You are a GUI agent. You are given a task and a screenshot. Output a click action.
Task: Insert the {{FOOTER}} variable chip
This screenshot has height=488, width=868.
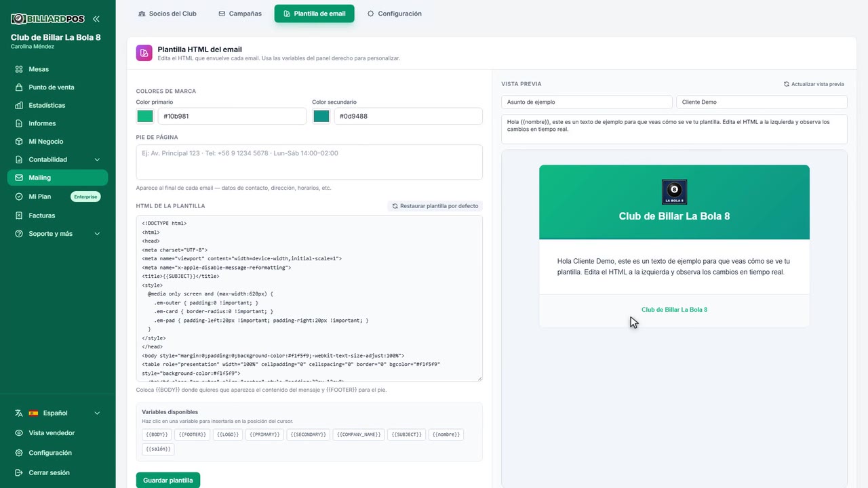pos(193,434)
